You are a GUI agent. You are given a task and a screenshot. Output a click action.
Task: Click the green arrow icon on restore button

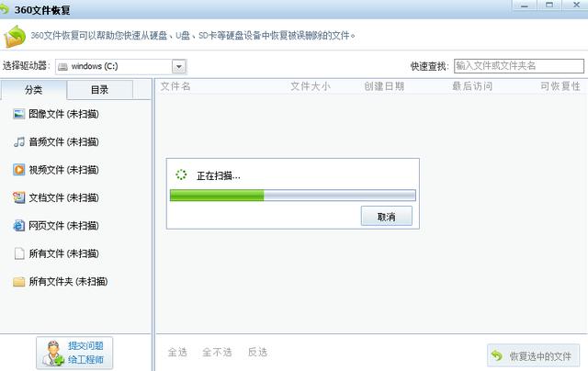coord(497,355)
